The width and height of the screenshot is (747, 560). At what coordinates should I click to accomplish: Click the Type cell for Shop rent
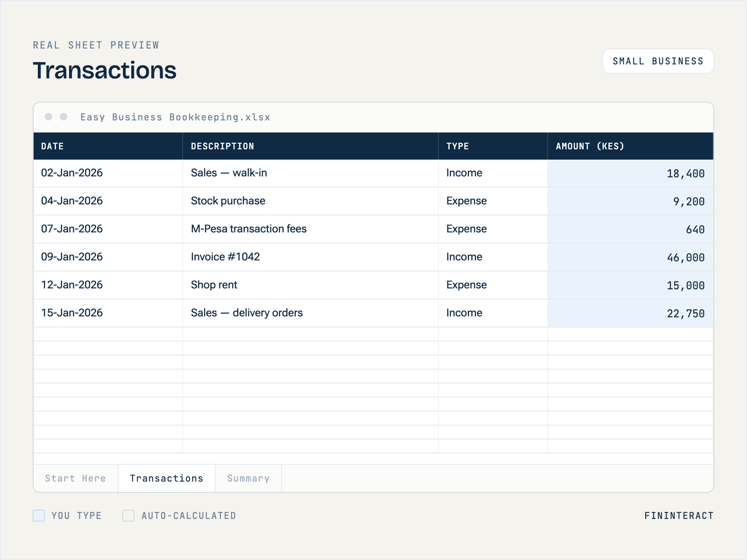493,285
